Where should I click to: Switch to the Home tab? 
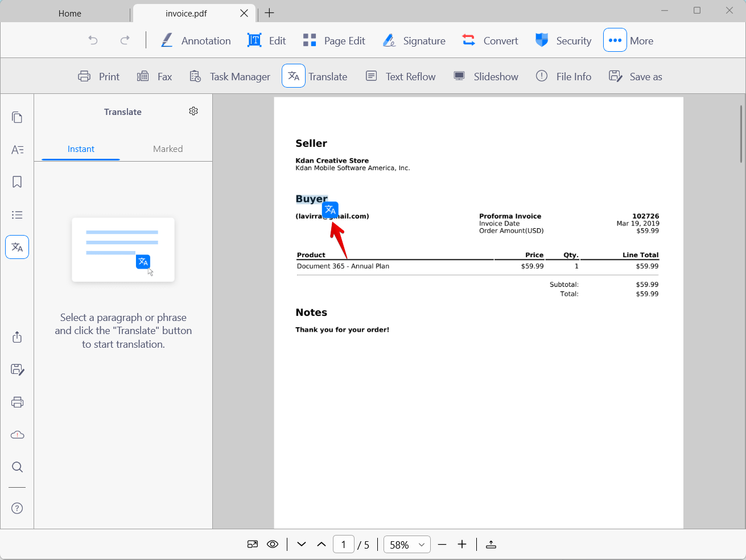coord(69,13)
